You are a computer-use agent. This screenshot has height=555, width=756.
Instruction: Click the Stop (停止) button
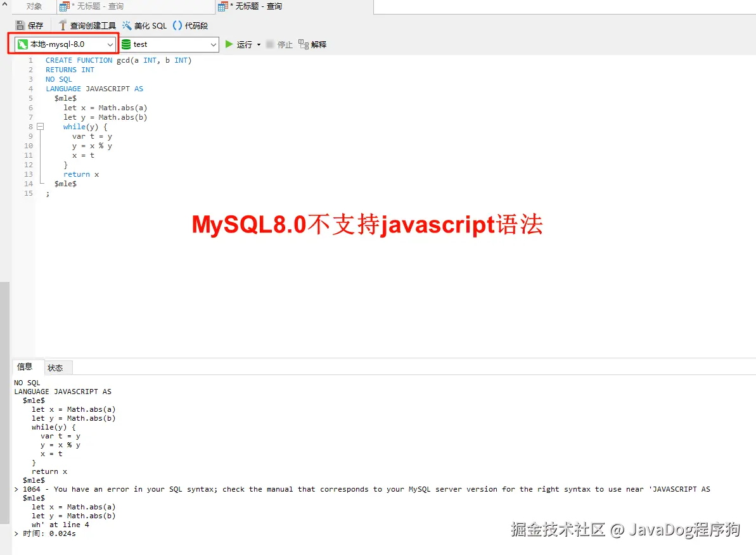click(279, 44)
